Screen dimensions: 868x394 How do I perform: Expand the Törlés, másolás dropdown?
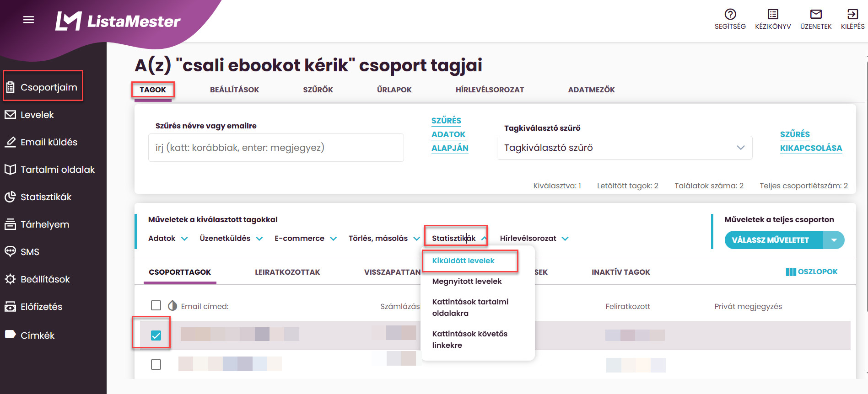pyautogui.click(x=384, y=238)
